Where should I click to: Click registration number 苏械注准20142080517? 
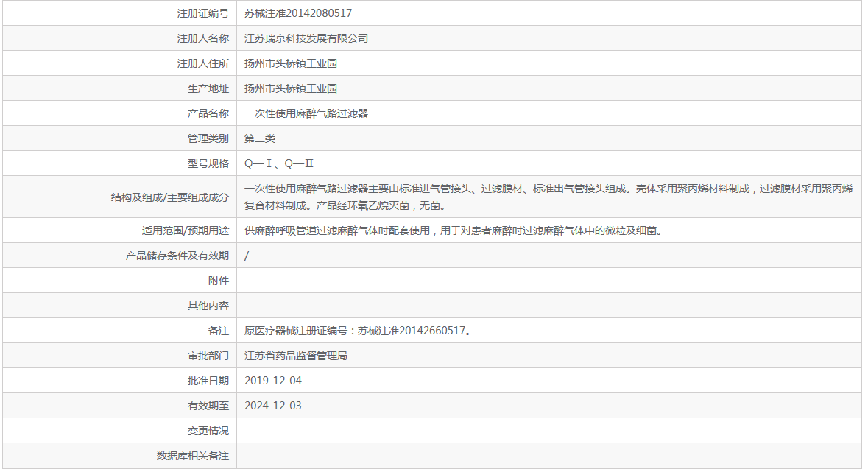(x=298, y=13)
